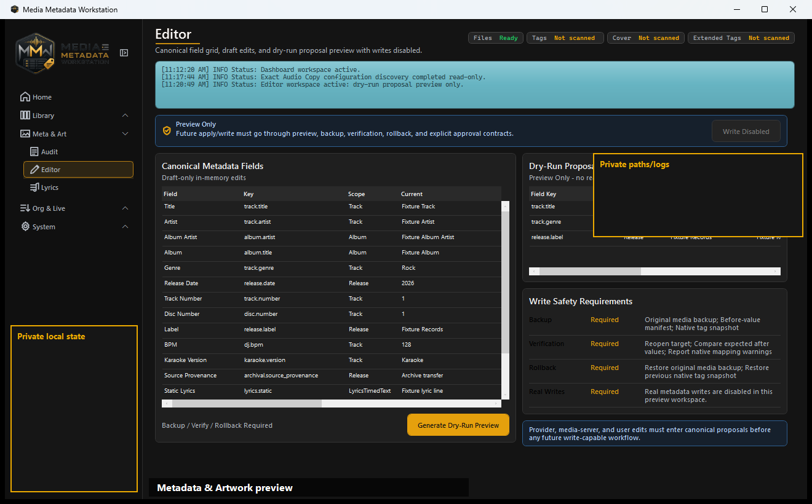Image resolution: width=812 pixels, height=504 pixels.
Task: Click the Genre row's Rock value
Action: click(x=408, y=268)
